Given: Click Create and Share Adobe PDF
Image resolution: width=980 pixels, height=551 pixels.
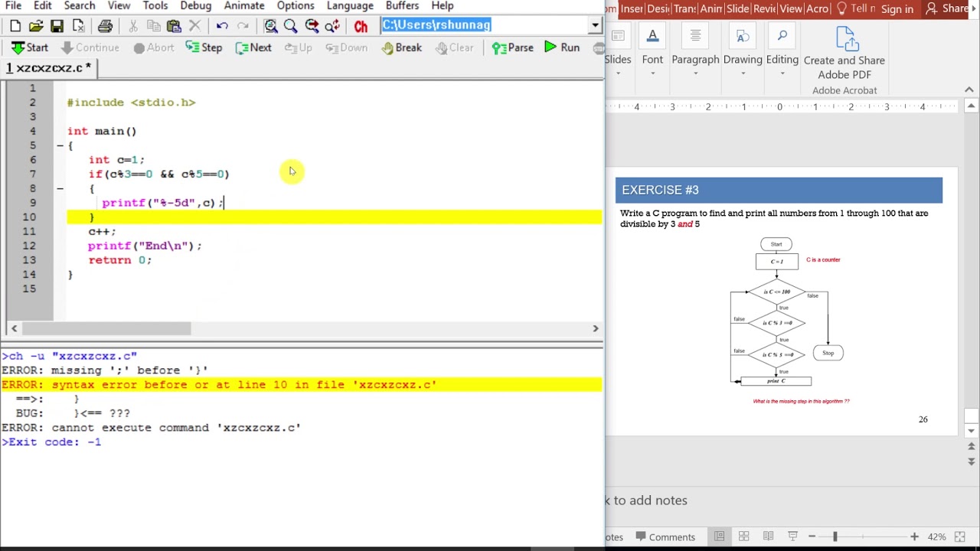Looking at the screenshot, I should tap(844, 52).
